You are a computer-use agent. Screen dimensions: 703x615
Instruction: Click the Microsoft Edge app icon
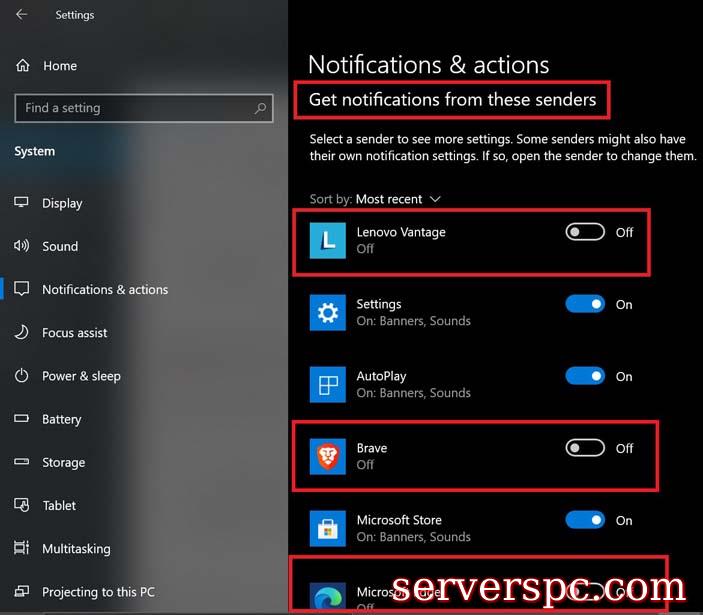[327, 596]
